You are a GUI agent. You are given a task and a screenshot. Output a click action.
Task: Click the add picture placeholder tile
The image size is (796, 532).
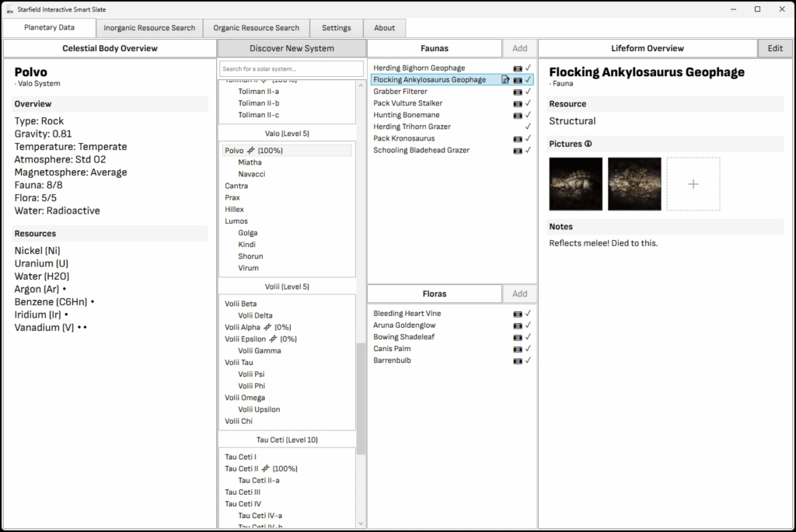(x=693, y=184)
